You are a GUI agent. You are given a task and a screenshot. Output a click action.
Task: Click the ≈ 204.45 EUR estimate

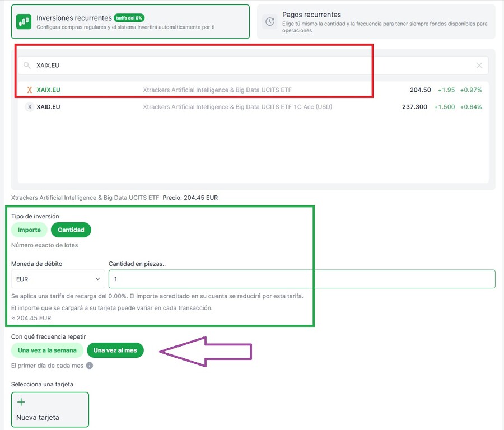tap(31, 318)
